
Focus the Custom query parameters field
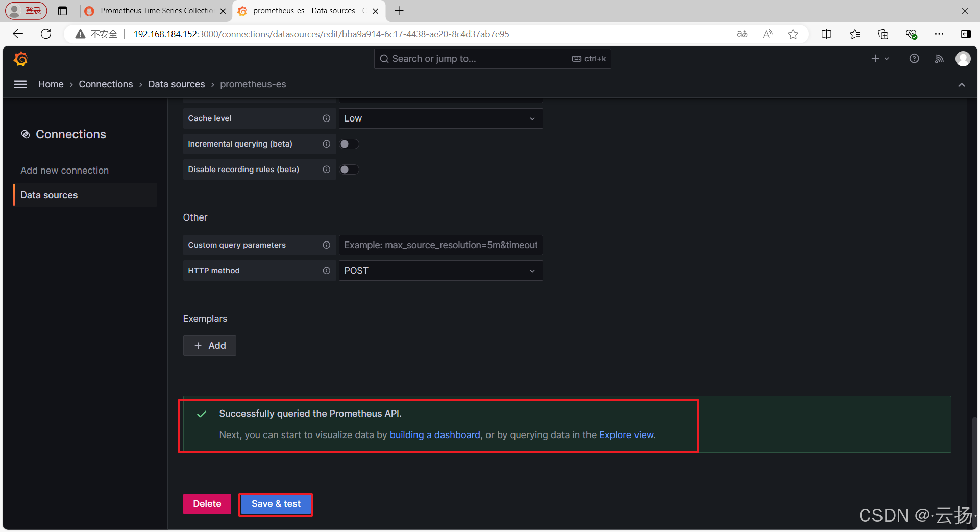tap(440, 245)
